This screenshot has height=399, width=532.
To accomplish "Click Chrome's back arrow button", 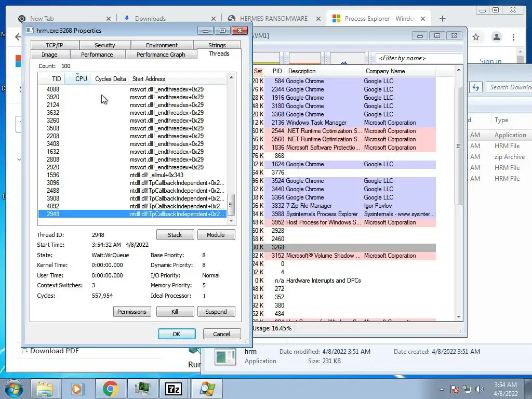I will tap(18, 37).
